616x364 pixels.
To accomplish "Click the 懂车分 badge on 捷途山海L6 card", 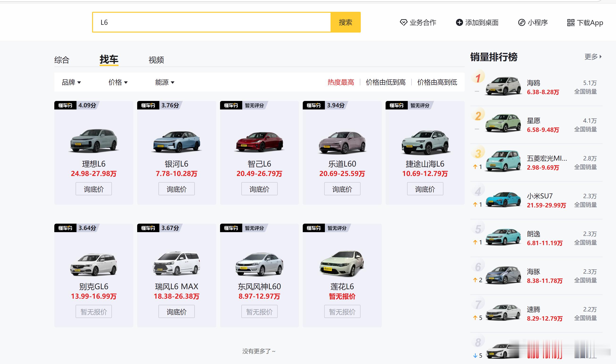I will click(x=397, y=105).
